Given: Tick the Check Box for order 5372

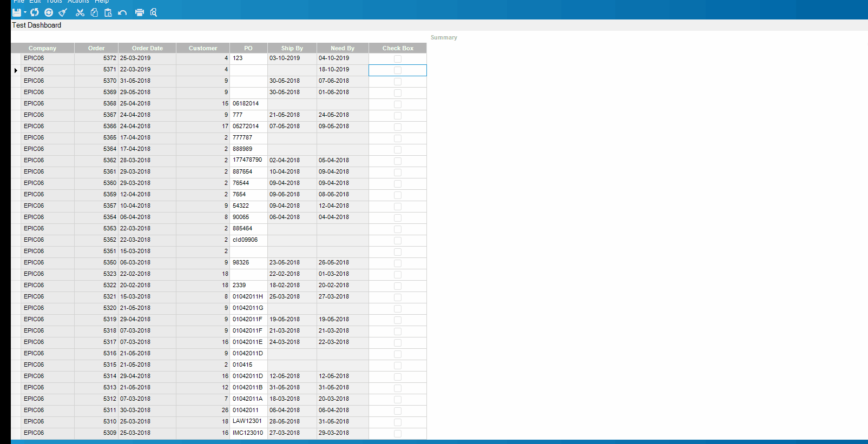Looking at the screenshot, I should (x=398, y=59).
